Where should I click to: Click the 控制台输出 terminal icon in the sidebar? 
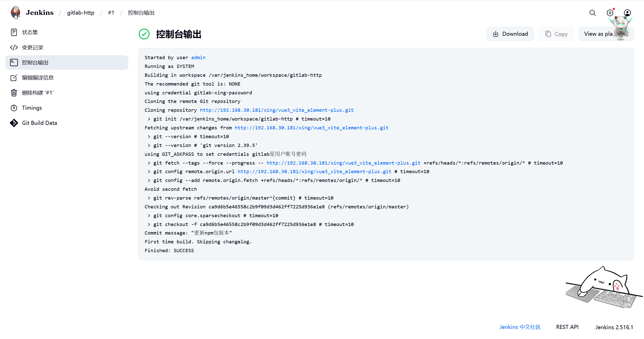point(14,62)
